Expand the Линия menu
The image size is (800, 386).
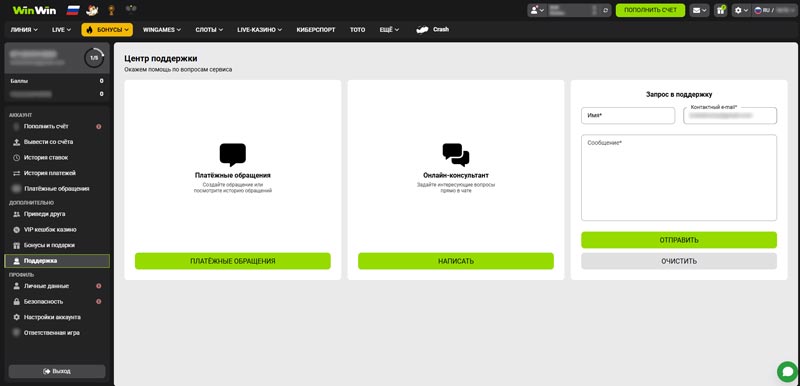pos(24,30)
